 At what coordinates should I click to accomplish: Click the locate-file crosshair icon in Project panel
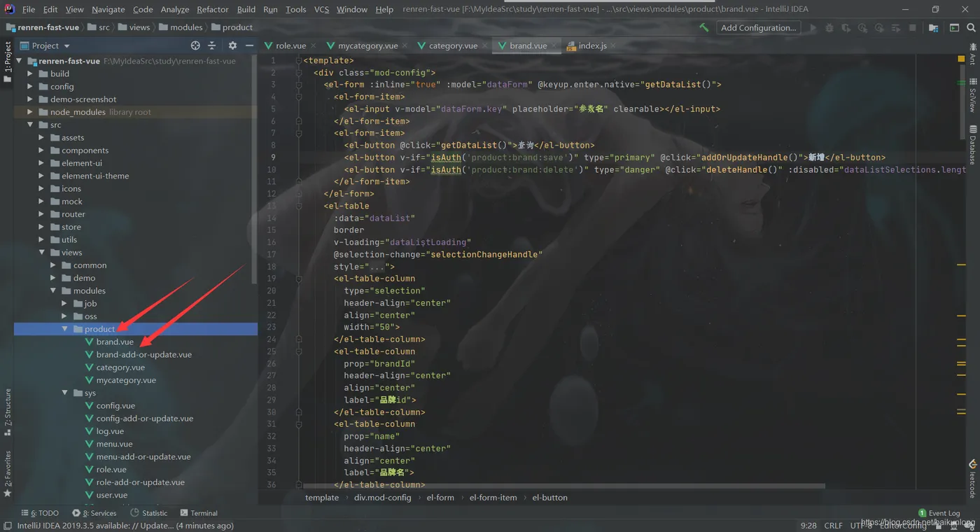pyautogui.click(x=195, y=45)
